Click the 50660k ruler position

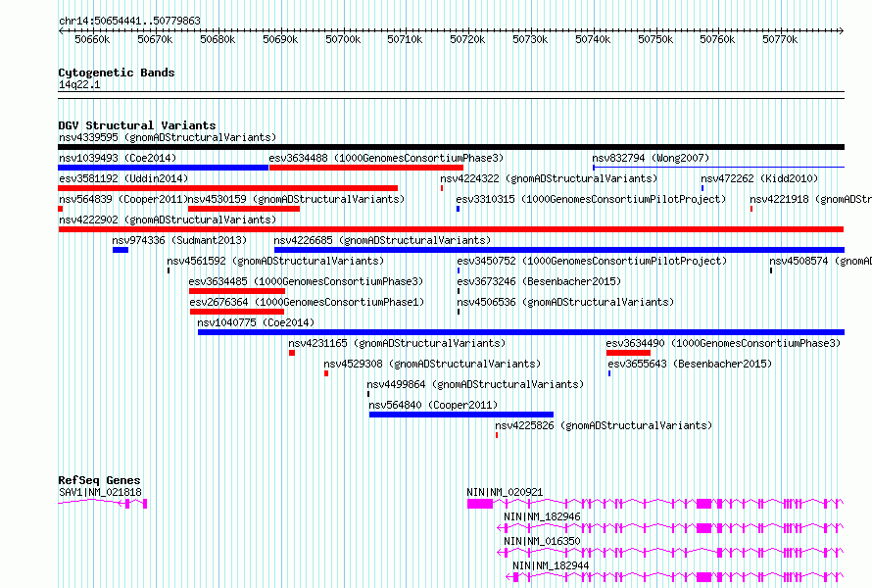pyautogui.click(x=92, y=39)
